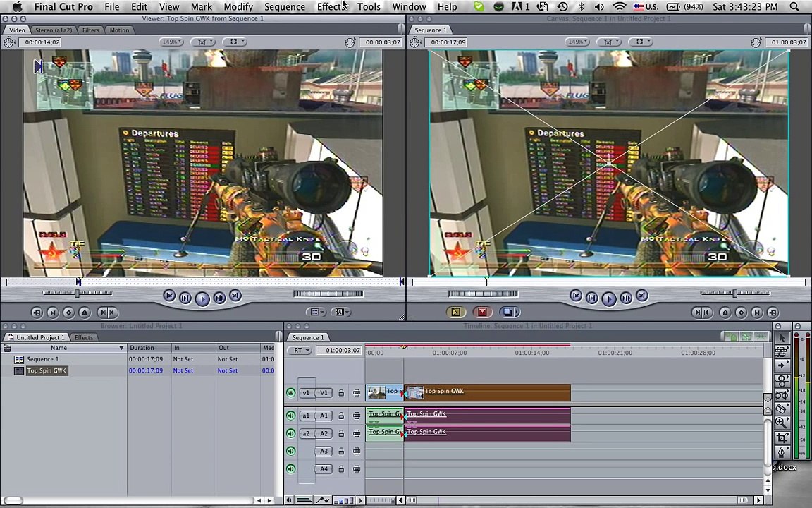Switch to Effects tab in Browser
Viewport: 812px width, 508px height.
click(x=83, y=337)
